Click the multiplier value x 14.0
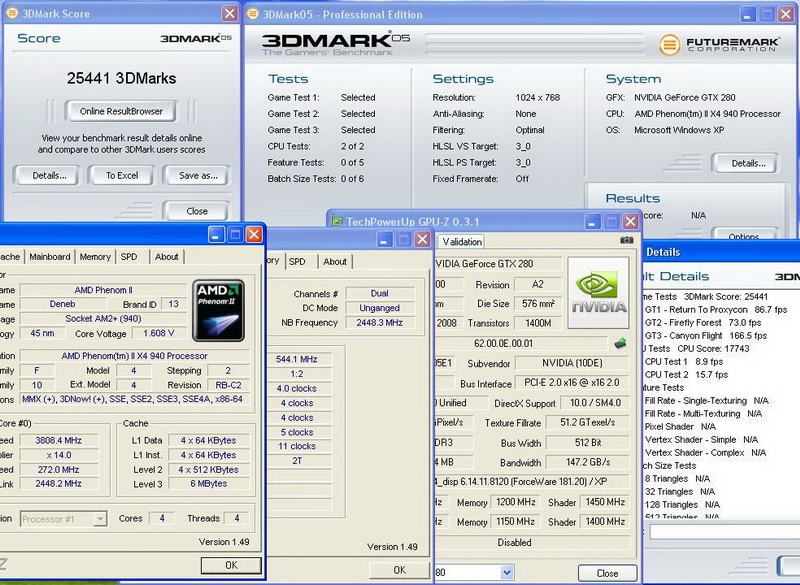This screenshot has height=585, width=800. click(x=59, y=455)
